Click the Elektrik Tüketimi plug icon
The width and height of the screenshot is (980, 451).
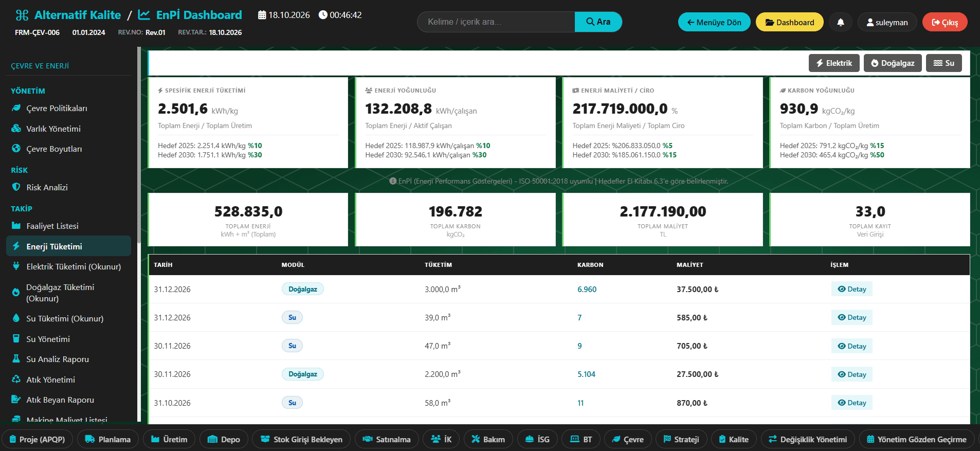[16, 266]
